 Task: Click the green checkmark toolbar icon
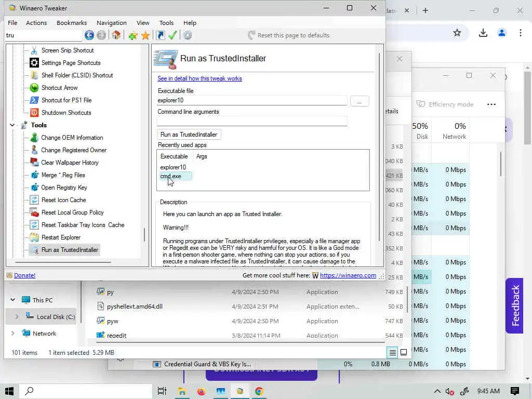[x=172, y=35]
